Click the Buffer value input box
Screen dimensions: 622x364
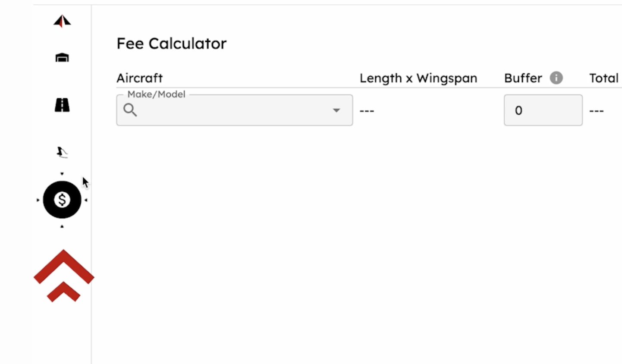[543, 110]
